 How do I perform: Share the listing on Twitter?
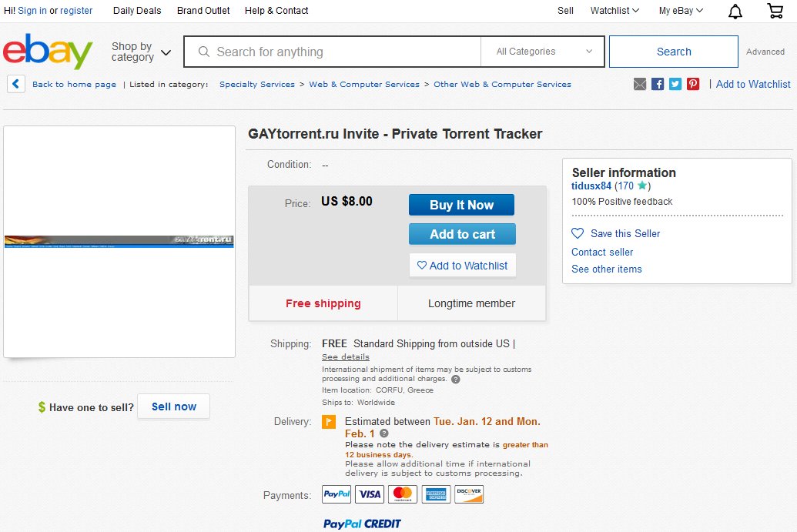coord(675,83)
